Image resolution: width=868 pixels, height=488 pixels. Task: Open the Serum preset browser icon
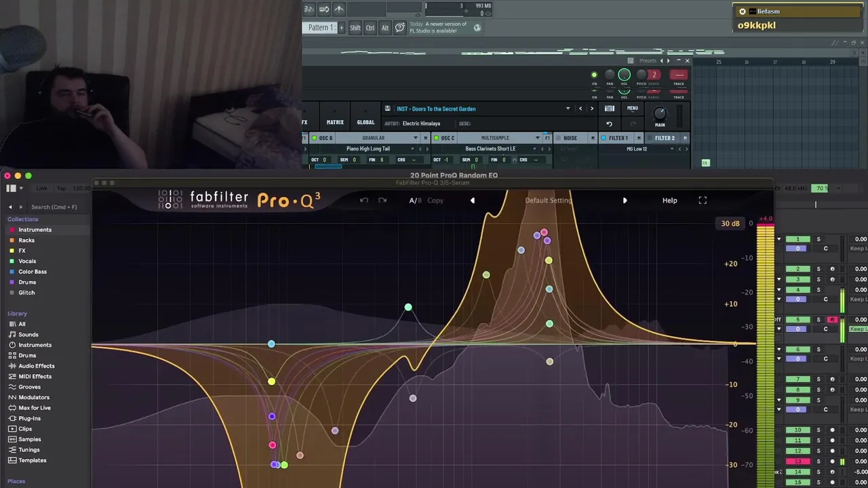[610, 108]
